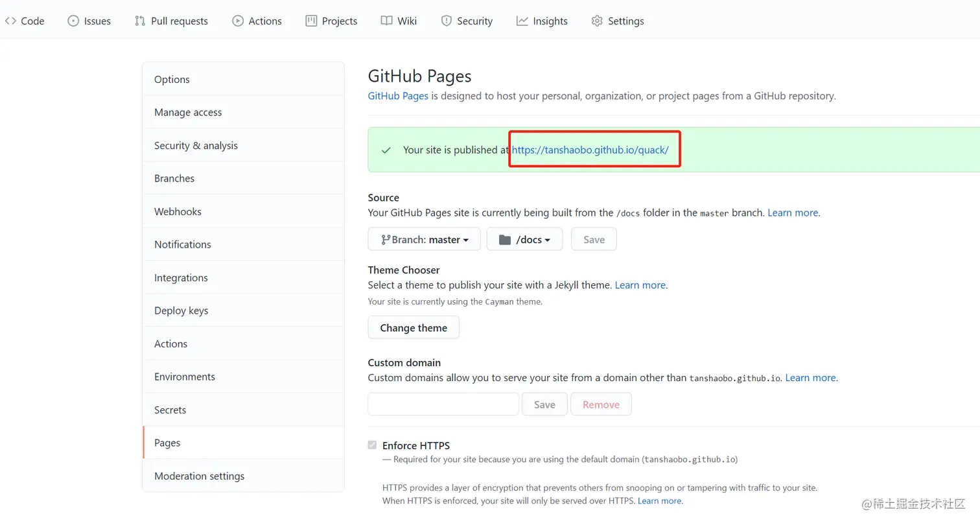This screenshot has width=980, height=525.
Task: Click the Pull requests branch icon
Action: pos(140,21)
